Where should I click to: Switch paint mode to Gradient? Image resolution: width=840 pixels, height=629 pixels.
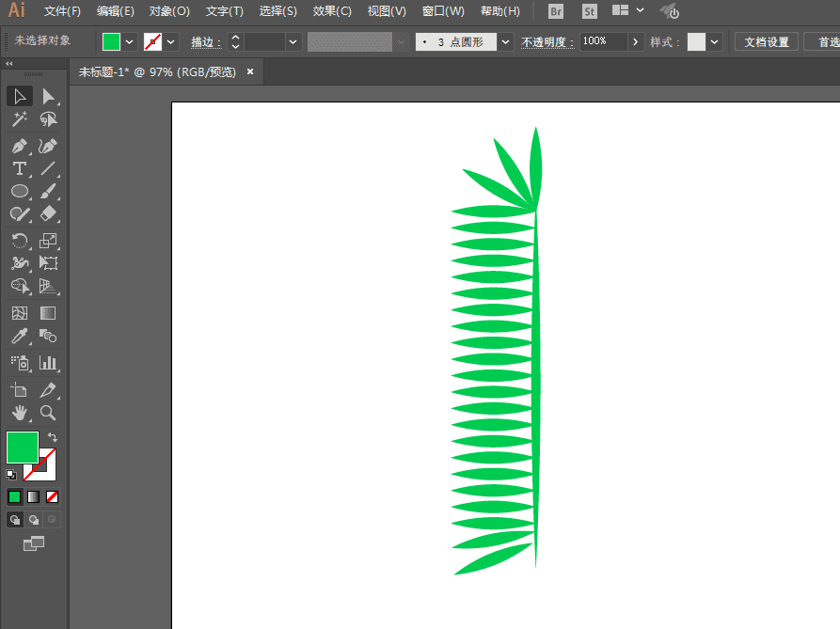[34, 496]
